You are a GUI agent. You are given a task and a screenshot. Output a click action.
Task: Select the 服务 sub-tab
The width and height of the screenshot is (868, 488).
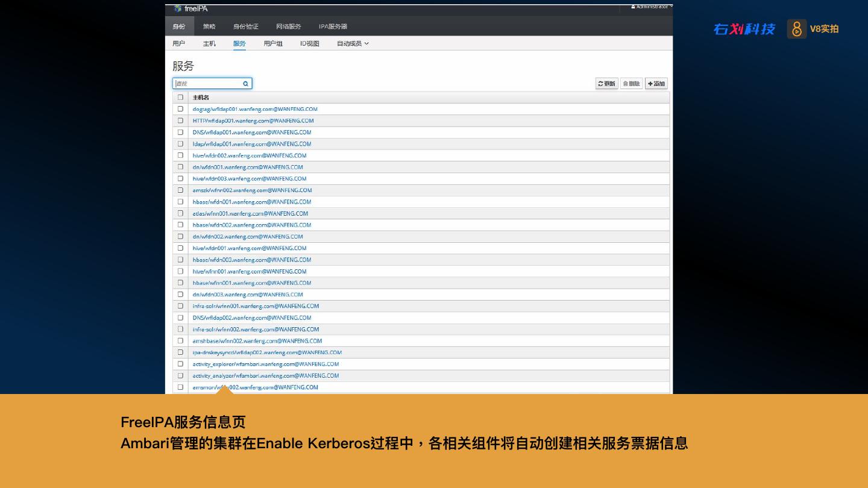[x=240, y=43]
